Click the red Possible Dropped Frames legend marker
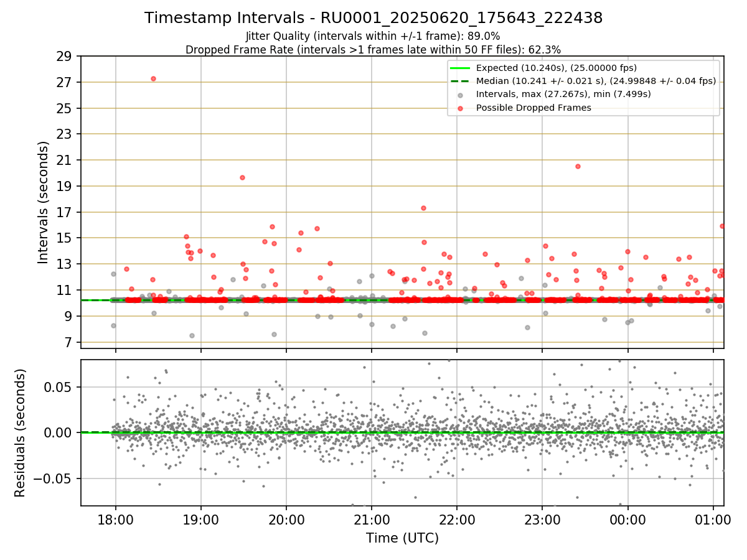This screenshot has height=560, width=747. pyautogui.click(x=459, y=108)
